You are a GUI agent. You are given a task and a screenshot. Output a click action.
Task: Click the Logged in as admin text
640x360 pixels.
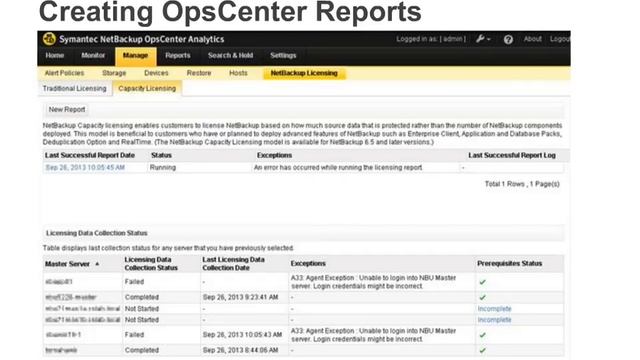click(431, 39)
